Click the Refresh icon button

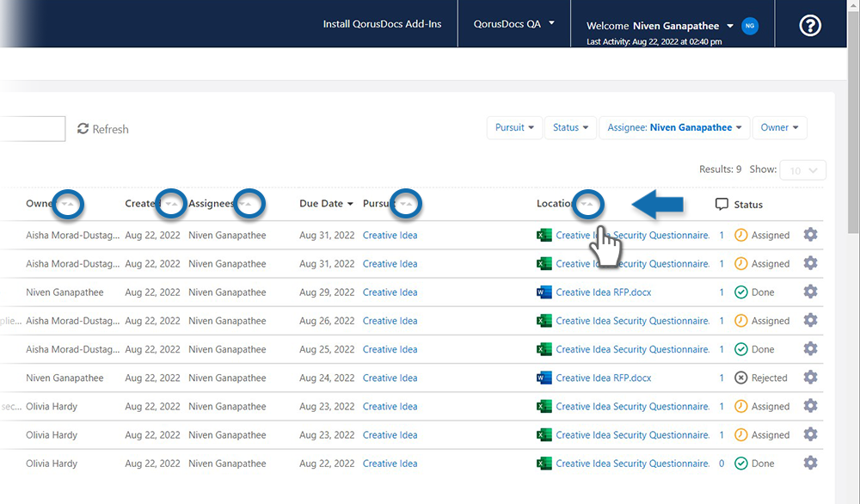click(x=83, y=129)
